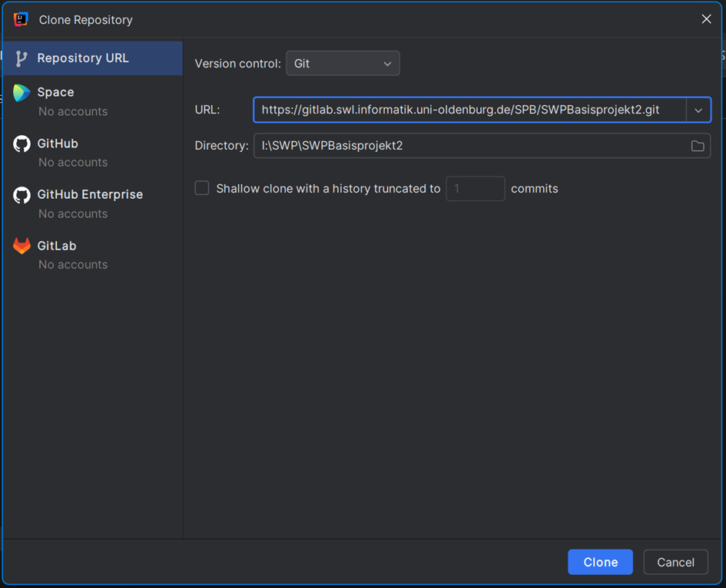Enable the Shallow clone checkbox

coord(202,188)
